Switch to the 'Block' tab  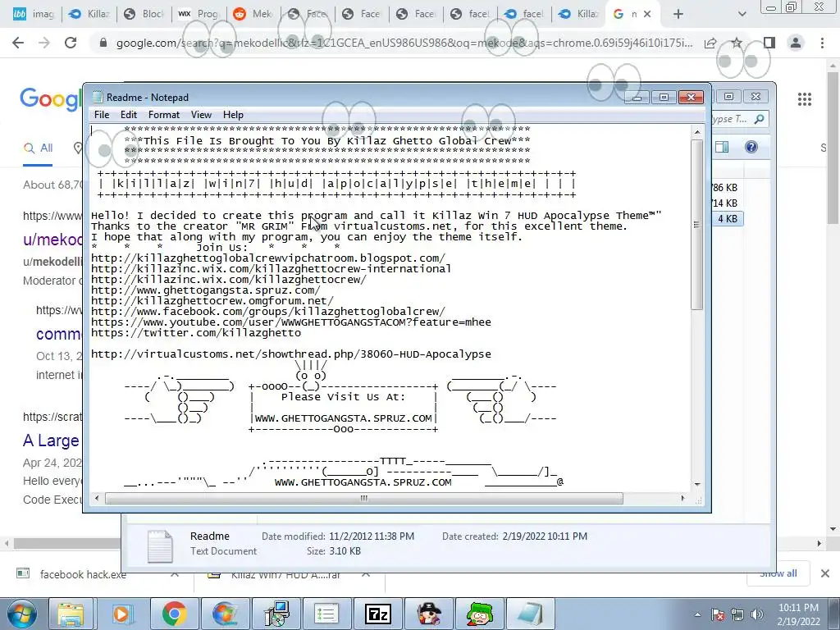[143, 14]
